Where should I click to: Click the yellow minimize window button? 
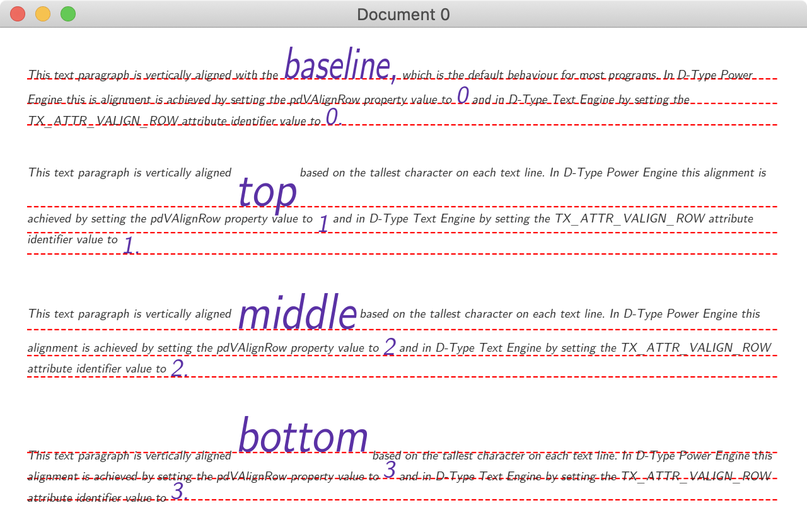pyautogui.click(x=43, y=14)
